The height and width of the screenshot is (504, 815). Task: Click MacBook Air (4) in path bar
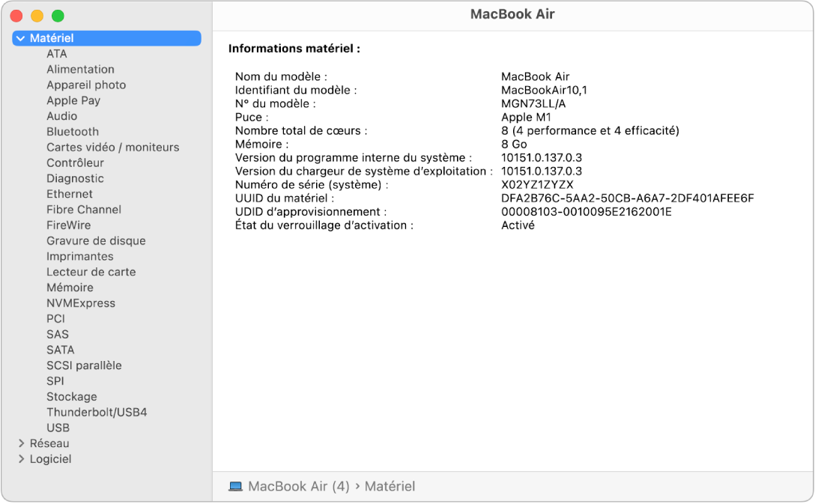click(x=299, y=486)
